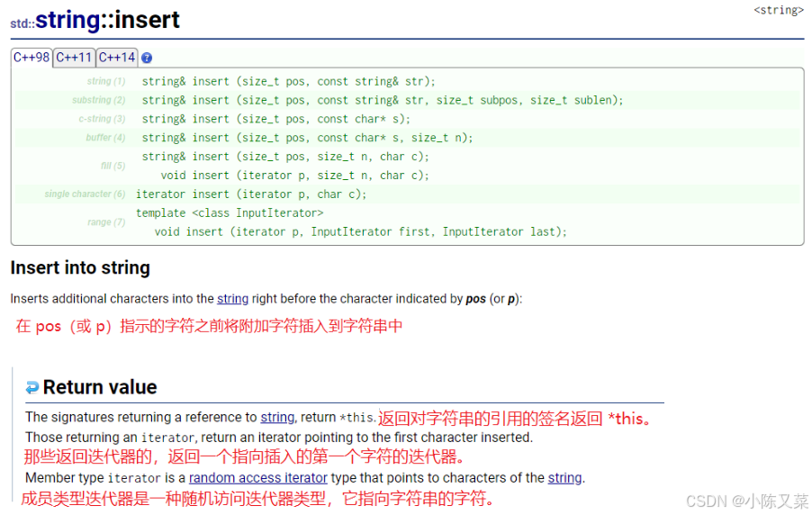This screenshot has width=812, height=515.
Task: Click string link in Return value first line
Action: (277, 417)
